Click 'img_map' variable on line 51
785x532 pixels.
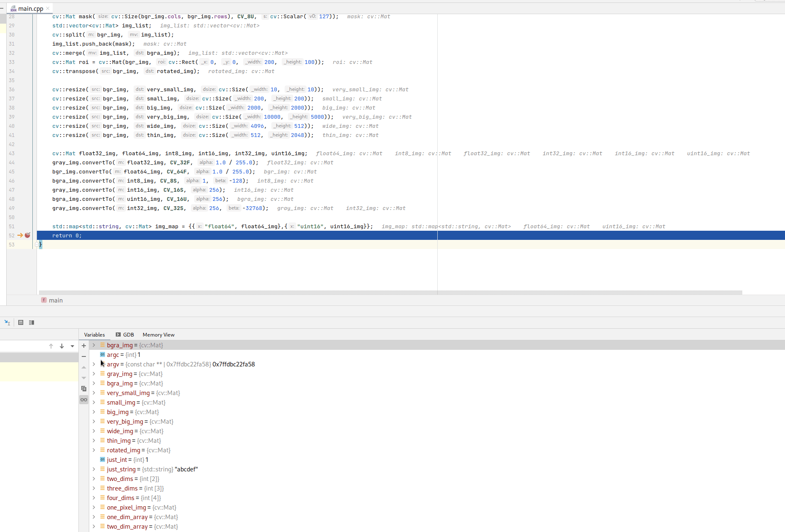click(167, 227)
